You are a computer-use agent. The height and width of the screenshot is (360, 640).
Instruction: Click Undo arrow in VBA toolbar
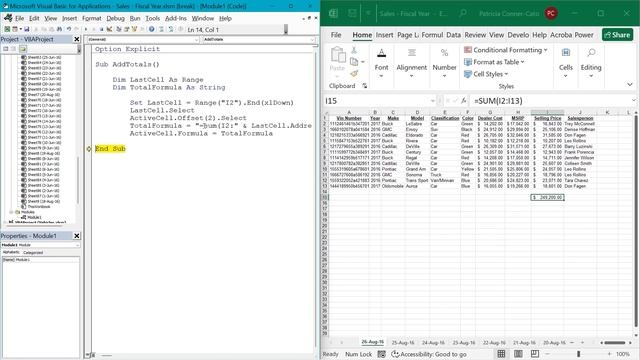pos(69,29)
